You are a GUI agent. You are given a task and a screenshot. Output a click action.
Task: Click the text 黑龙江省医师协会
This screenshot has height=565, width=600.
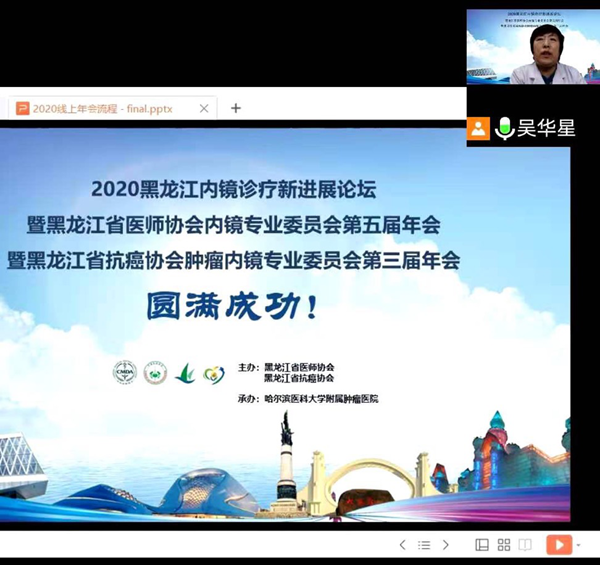coord(299,368)
